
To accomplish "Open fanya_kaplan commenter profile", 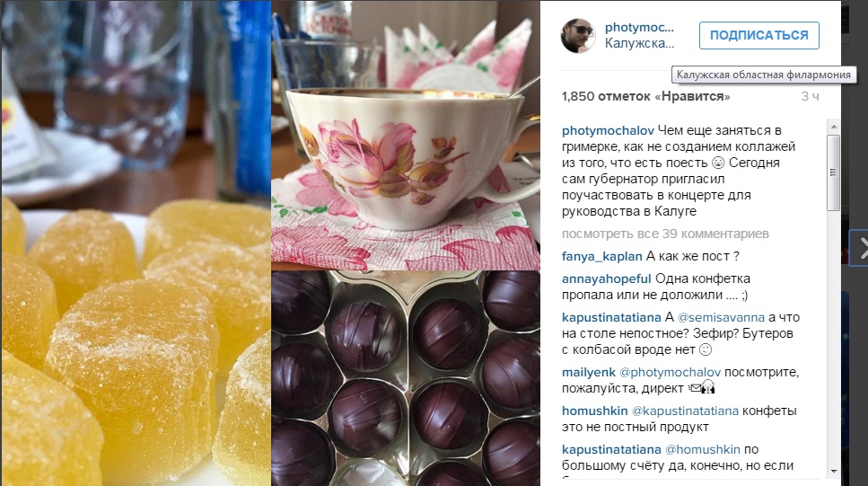I will (x=601, y=257).
